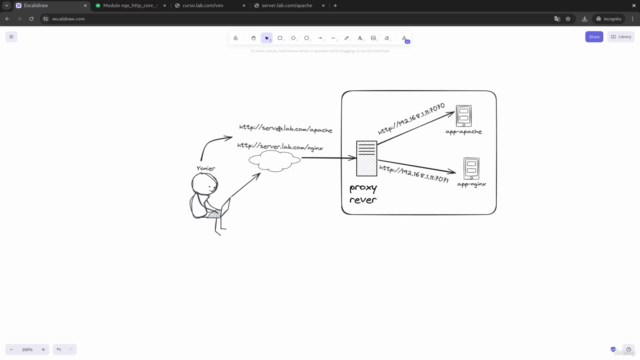The height and width of the screenshot is (360, 640).
Task: Select the app-apache server icon drawing
Action: click(464, 116)
